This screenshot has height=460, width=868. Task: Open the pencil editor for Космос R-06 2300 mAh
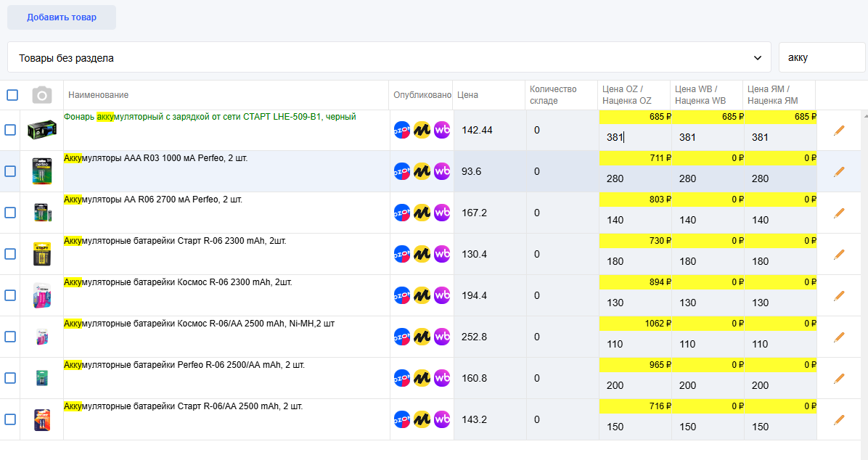[x=839, y=295]
